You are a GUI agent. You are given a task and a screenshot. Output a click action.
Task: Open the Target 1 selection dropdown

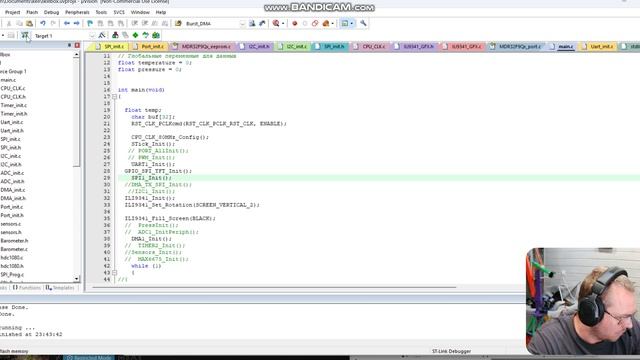pos(92,36)
